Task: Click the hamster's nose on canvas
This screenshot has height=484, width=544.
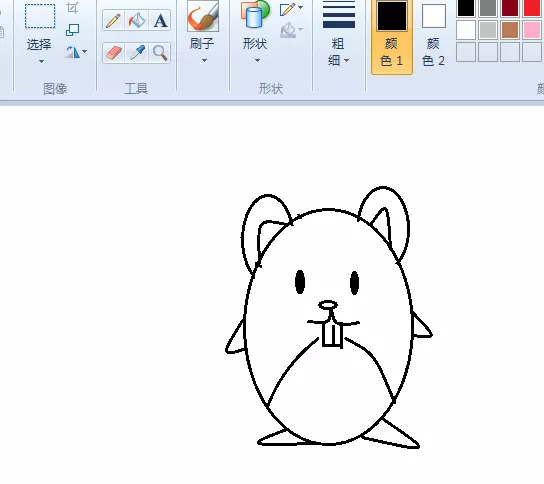Action: (x=328, y=305)
